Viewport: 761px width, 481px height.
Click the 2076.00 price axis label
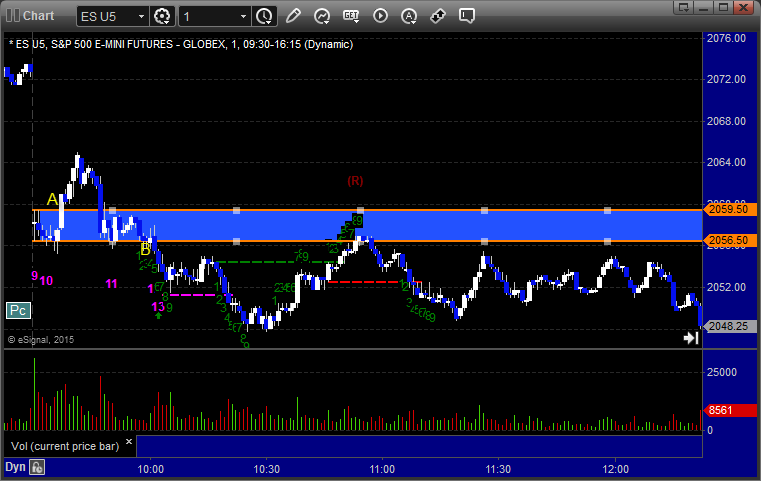[727, 38]
